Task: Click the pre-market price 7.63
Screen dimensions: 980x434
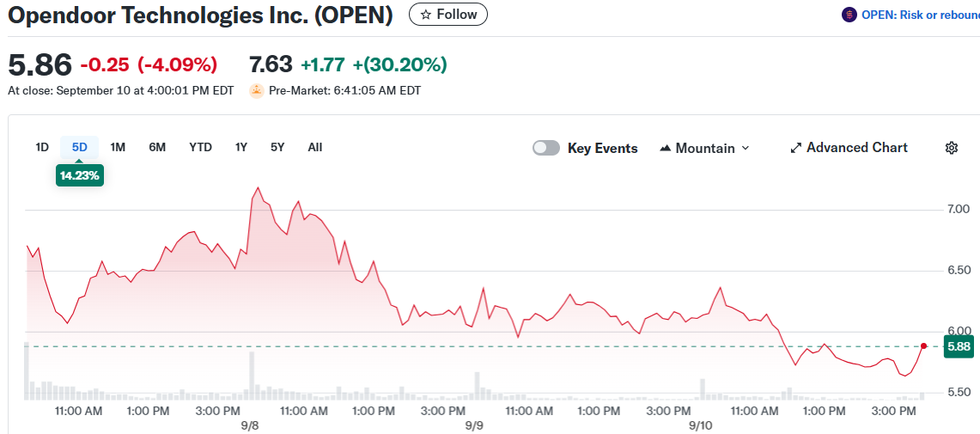Action: tap(271, 64)
